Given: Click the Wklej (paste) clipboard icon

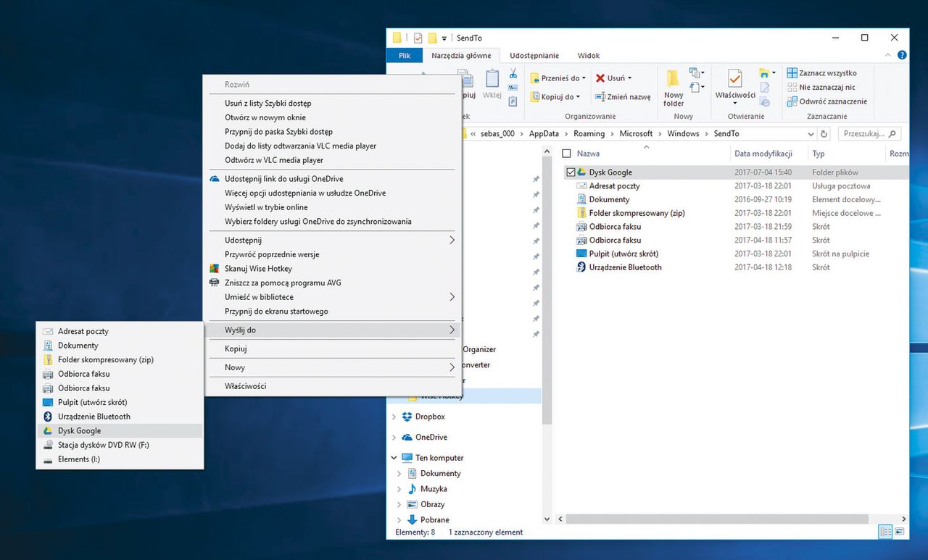Looking at the screenshot, I should [x=492, y=80].
